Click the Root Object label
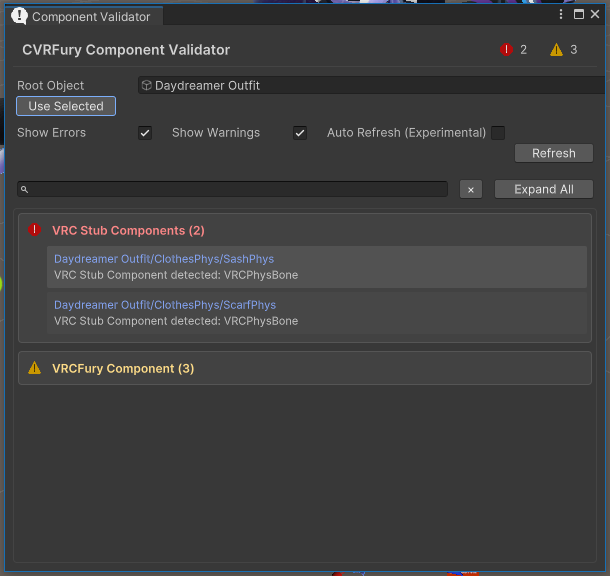Screen dimensions: 610x576 51,86
